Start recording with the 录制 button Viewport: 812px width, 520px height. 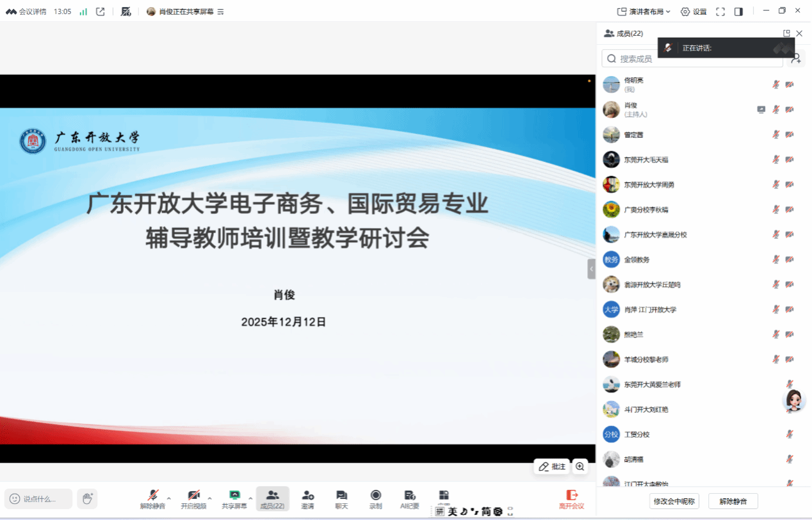point(375,499)
